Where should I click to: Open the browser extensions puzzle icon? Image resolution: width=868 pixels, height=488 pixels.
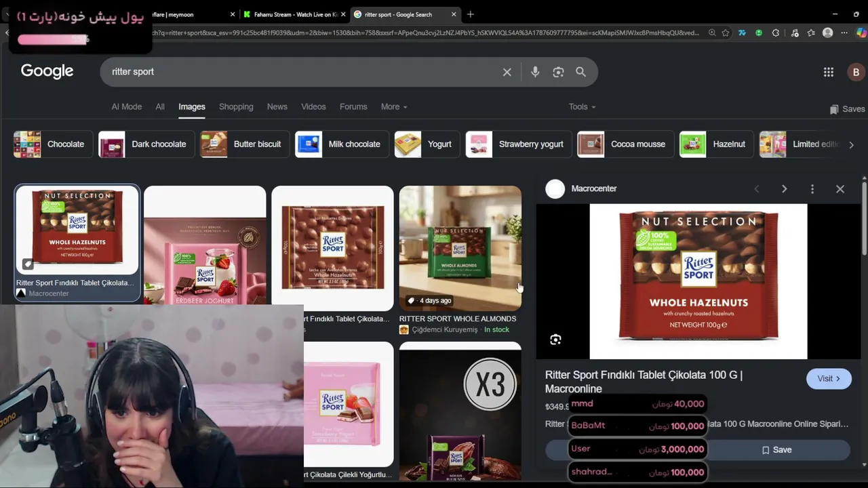(776, 33)
